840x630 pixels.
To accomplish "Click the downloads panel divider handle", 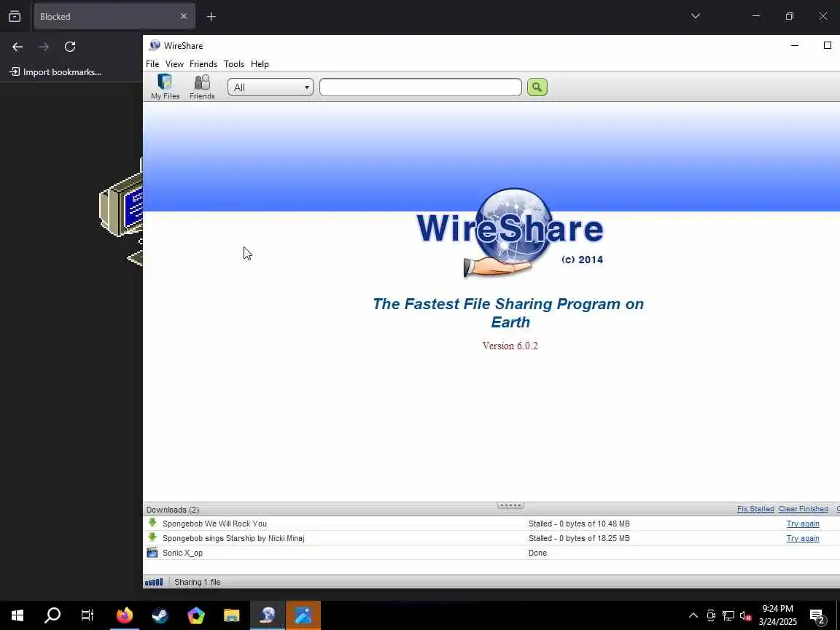I will pos(510,505).
